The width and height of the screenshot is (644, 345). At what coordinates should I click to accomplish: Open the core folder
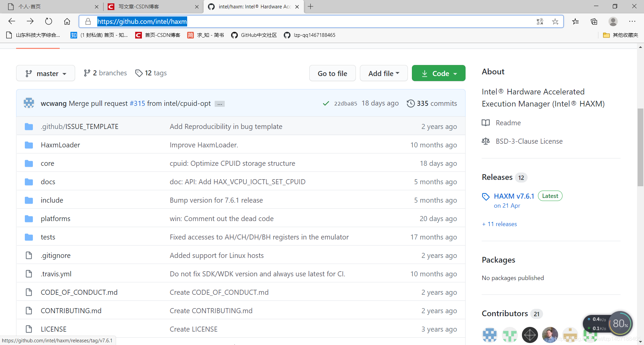47,163
